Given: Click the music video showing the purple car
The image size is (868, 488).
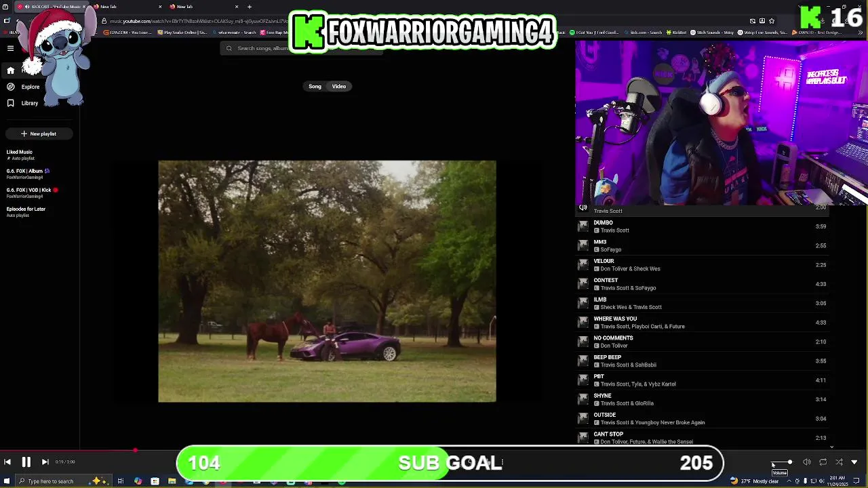Looking at the screenshot, I should [327, 281].
